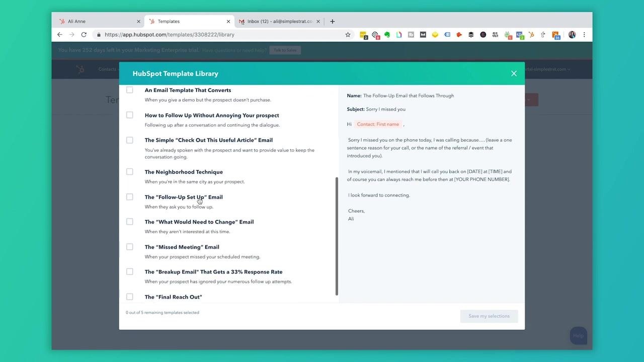Check 'The Missed Meeting Email' checkbox

[130, 247]
